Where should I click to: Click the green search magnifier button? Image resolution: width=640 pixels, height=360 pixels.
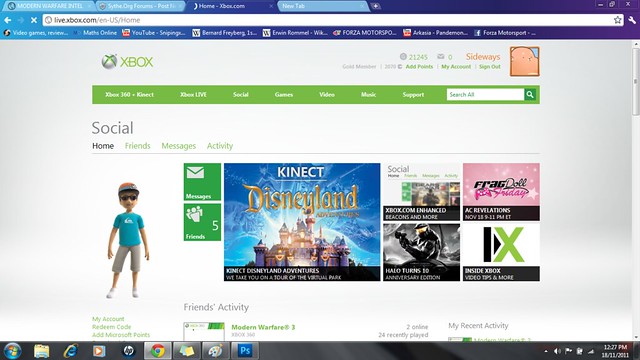(x=530, y=95)
